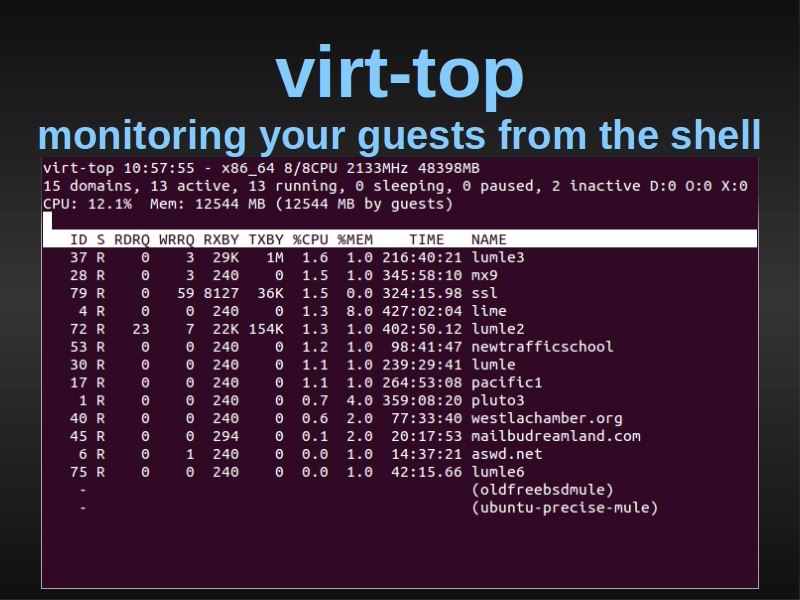Click the %MEM column header
This screenshot has width=800, height=600.
click(x=355, y=240)
